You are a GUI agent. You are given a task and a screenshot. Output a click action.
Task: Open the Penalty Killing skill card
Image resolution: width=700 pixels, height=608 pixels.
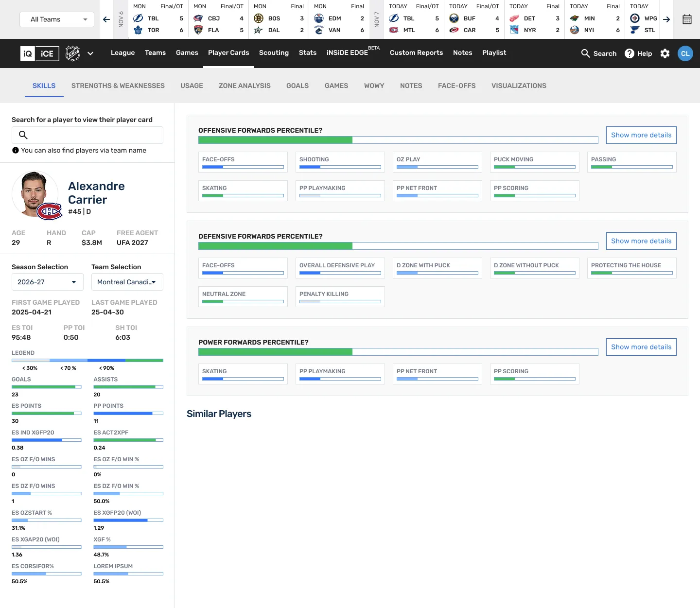coord(340,297)
